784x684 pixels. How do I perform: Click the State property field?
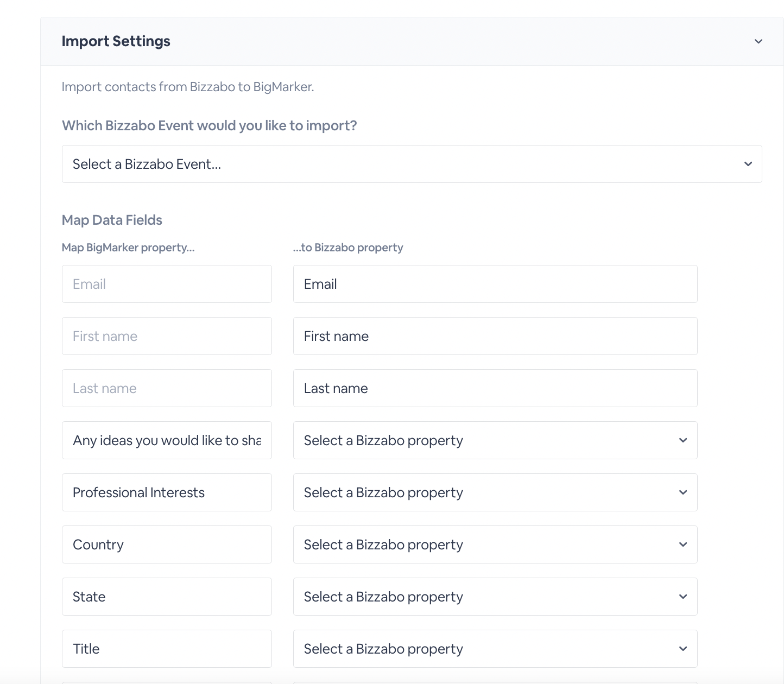[x=167, y=597]
